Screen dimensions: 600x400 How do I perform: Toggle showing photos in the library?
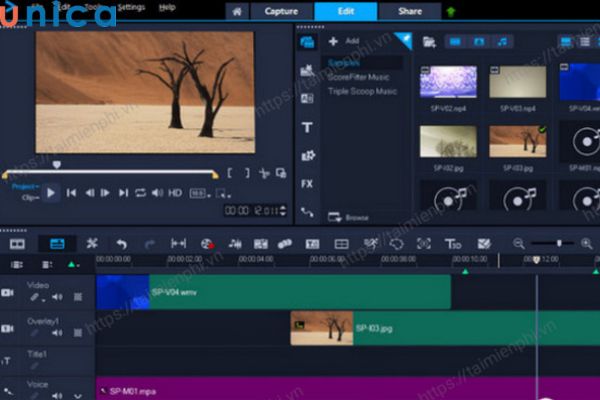479,42
